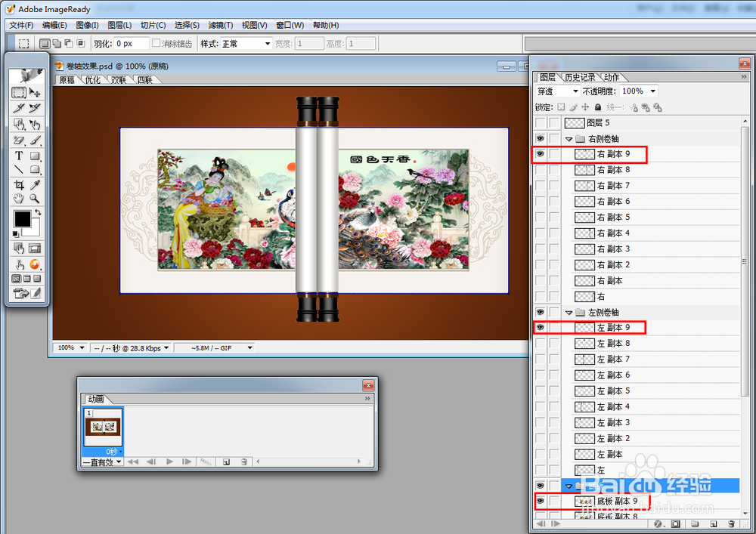Select the Crop tool
Image resolution: width=756 pixels, height=534 pixels.
(x=19, y=185)
